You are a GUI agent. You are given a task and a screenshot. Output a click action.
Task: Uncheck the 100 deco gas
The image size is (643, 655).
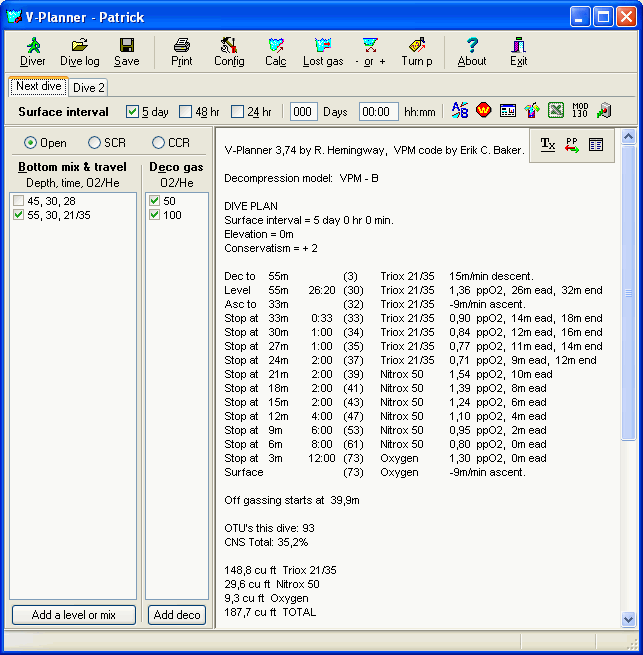(153, 215)
